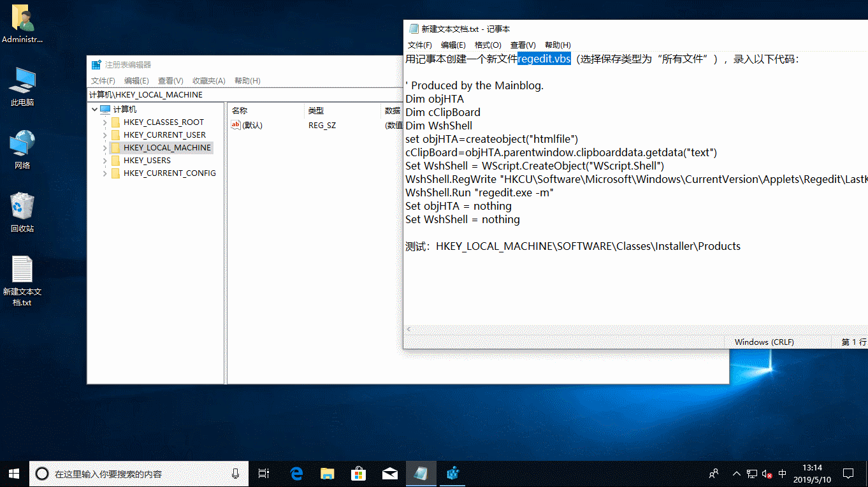The height and width of the screenshot is (487, 868).
Task: Open Notepad 格式(O) menu
Action: pos(488,45)
